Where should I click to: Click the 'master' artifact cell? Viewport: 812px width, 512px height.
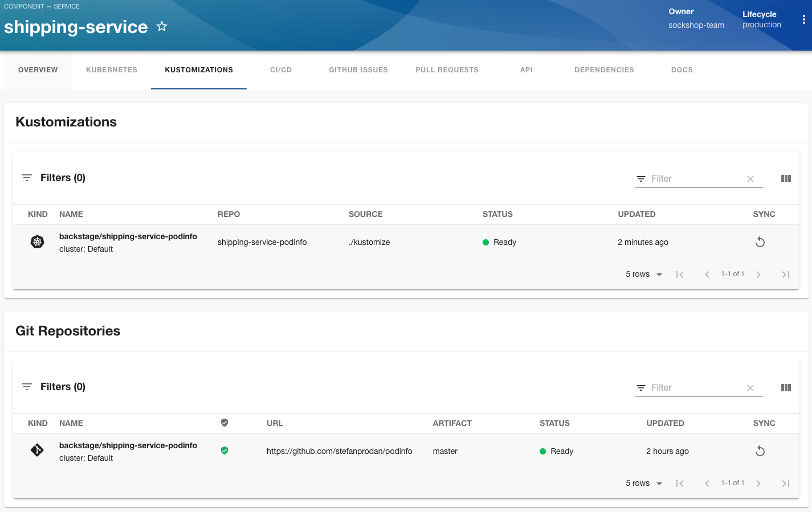click(445, 451)
